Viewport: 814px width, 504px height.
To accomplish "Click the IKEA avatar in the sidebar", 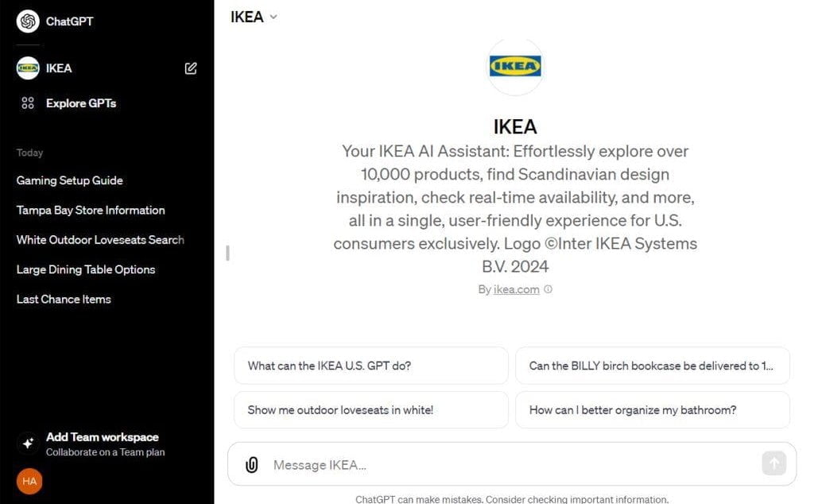I will click(x=26, y=68).
